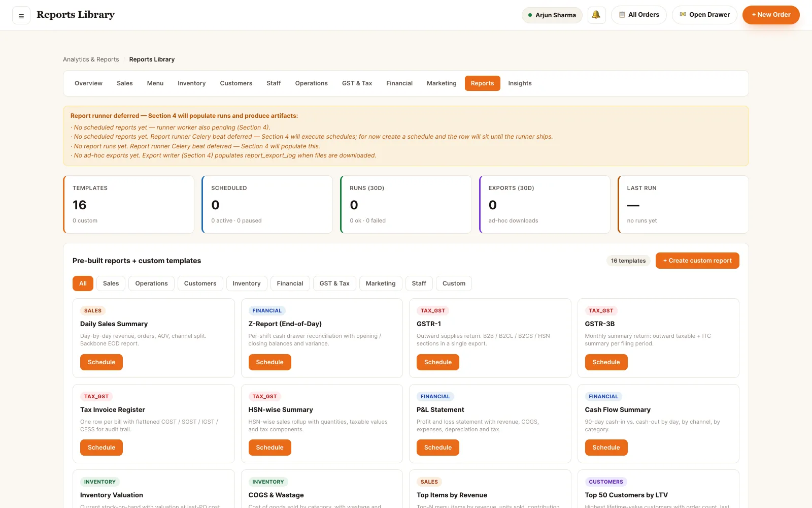Open All Orders
This screenshot has width=812, height=508.
[639, 15]
